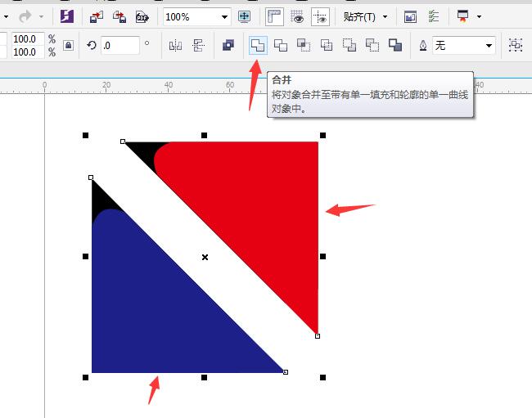Viewport: 532px width, 418px height.
Task: Click the horizontal ruler at mark 20
Action: 106,85
